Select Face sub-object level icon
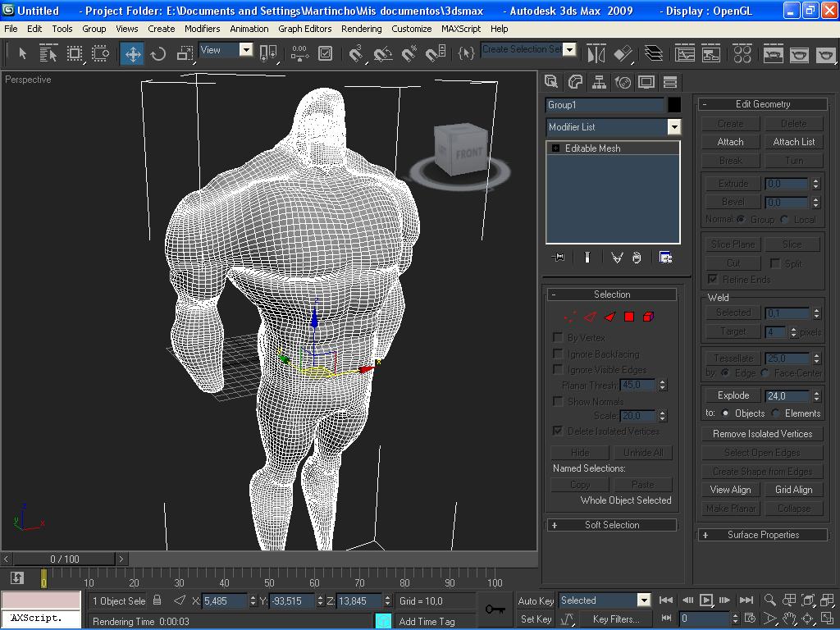The image size is (840, 630). tap(609, 317)
